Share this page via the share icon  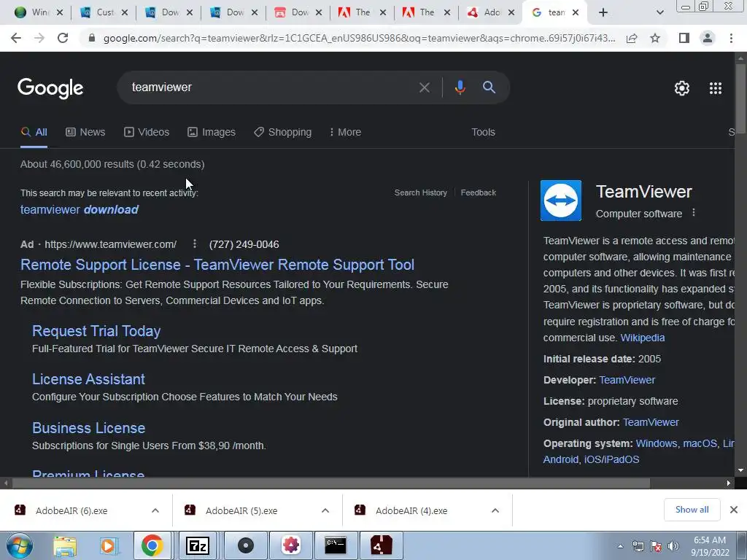pyautogui.click(x=632, y=38)
